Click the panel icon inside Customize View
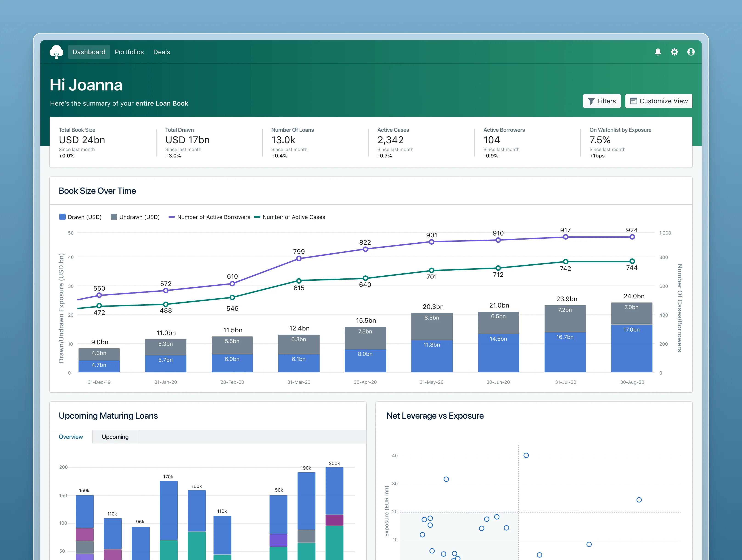The height and width of the screenshot is (560, 742). 633,101
